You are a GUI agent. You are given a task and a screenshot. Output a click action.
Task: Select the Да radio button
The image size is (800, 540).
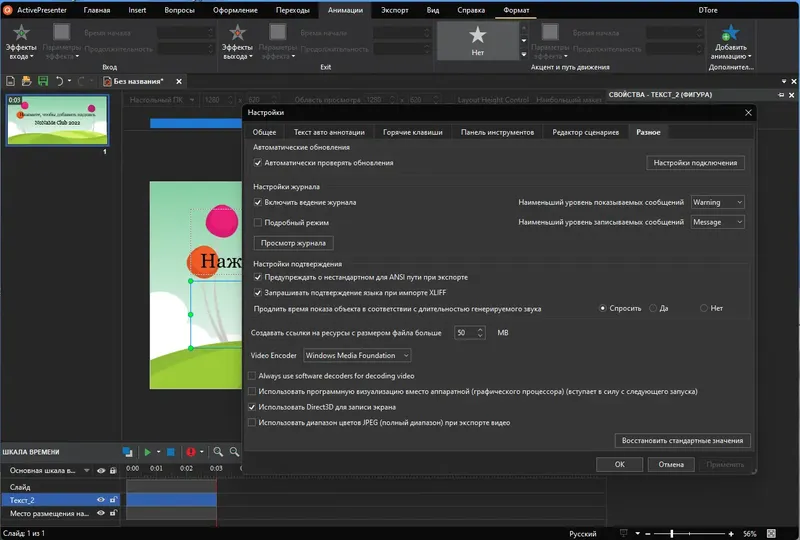653,308
